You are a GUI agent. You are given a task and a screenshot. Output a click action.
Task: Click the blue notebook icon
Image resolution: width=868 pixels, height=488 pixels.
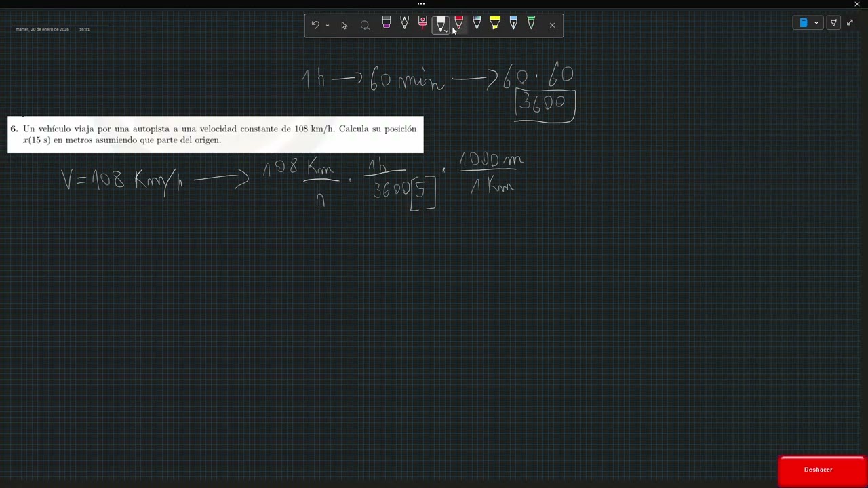pos(804,22)
